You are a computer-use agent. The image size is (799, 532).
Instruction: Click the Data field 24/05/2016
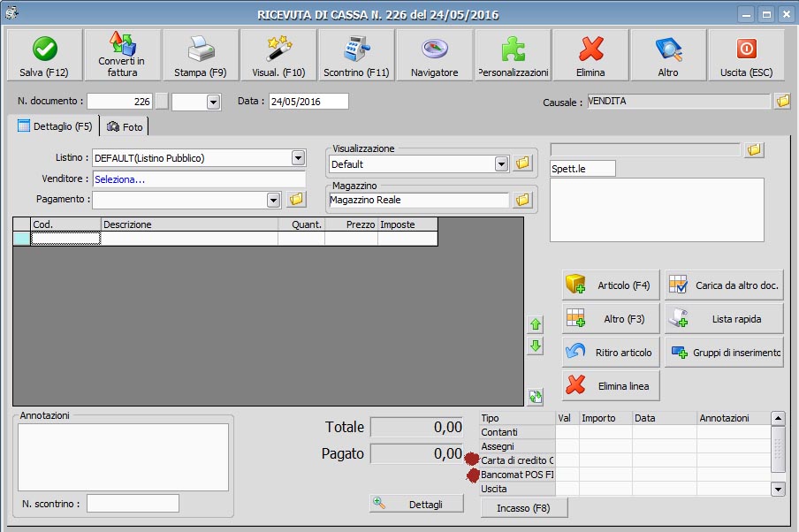[x=308, y=102]
